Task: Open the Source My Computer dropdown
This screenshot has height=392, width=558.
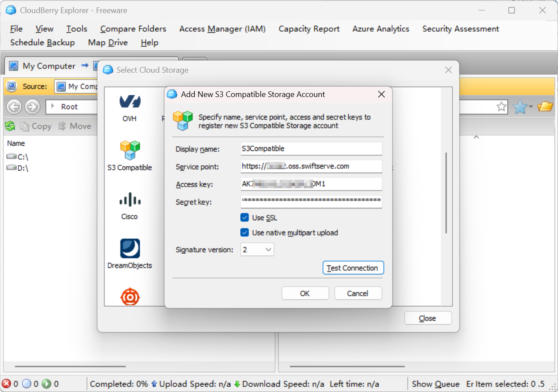Action: [x=76, y=87]
